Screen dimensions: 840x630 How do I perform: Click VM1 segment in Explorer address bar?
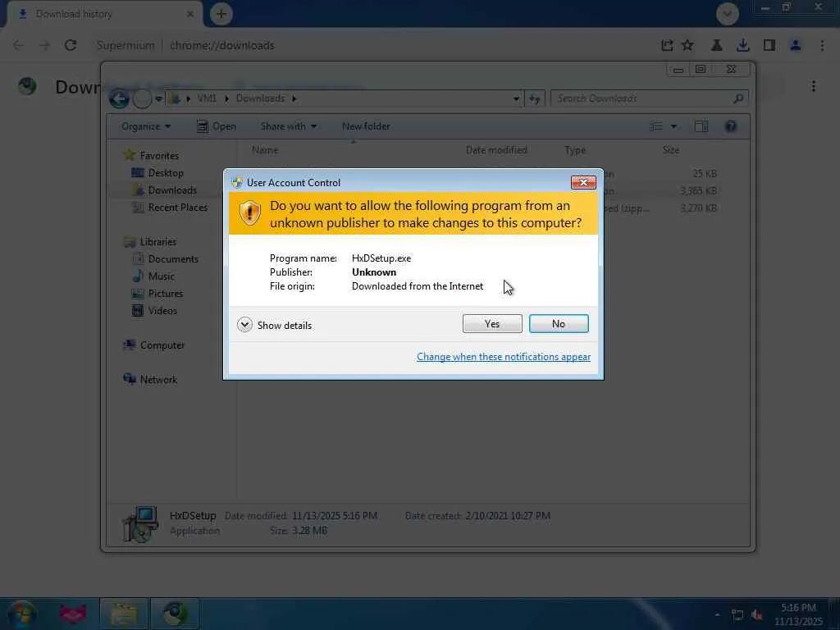point(207,98)
